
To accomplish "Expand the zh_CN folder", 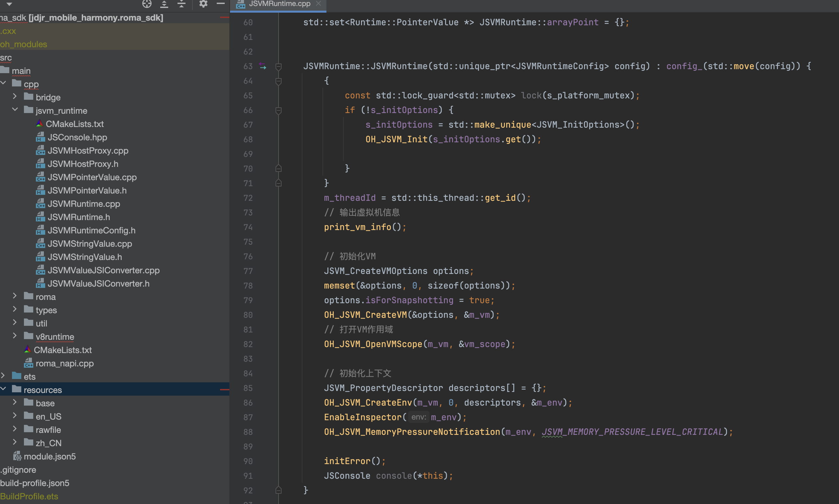I will click(x=15, y=442).
